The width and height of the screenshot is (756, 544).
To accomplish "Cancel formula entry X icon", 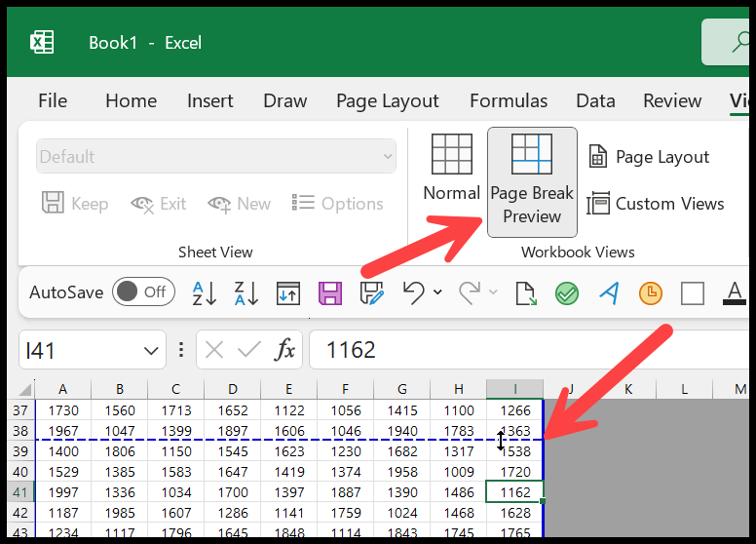I will [214, 350].
